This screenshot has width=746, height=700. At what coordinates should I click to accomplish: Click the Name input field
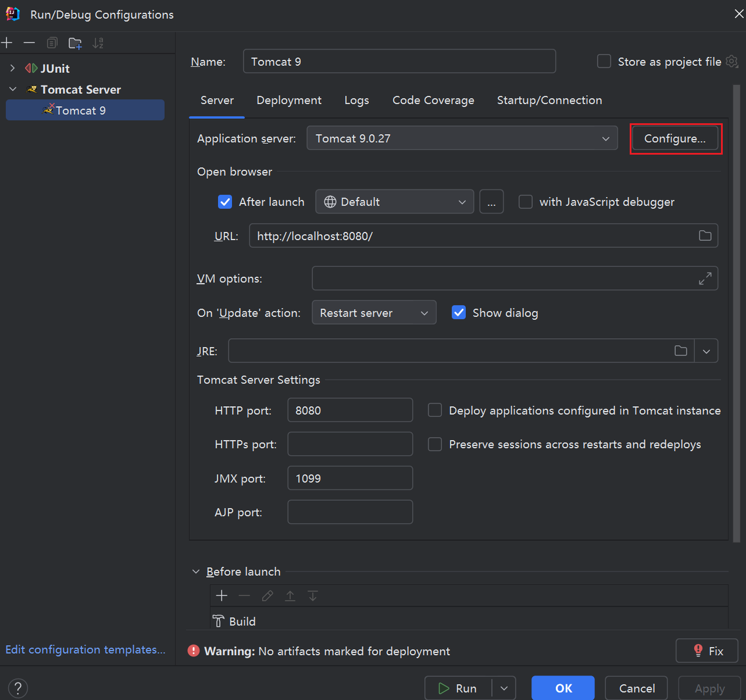(x=399, y=61)
